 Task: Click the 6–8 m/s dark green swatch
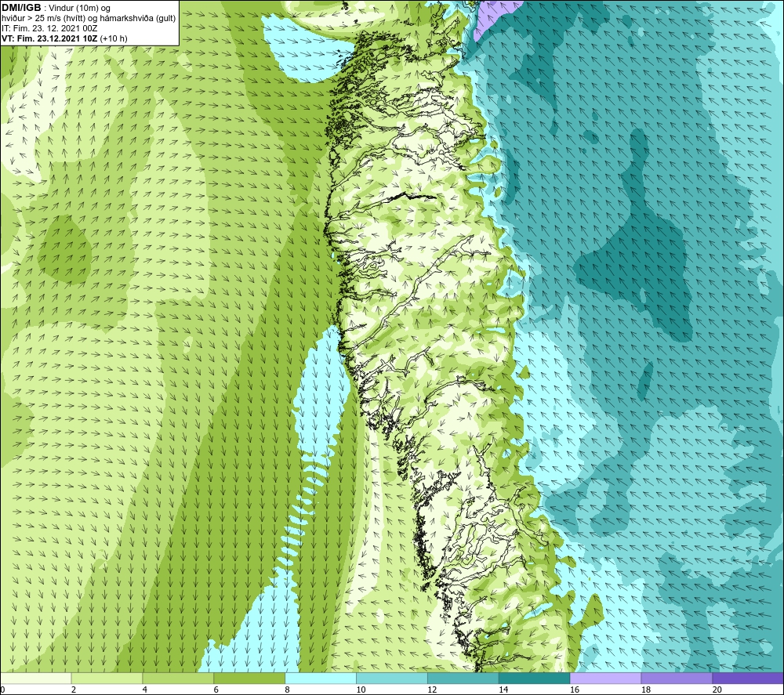(x=249, y=678)
